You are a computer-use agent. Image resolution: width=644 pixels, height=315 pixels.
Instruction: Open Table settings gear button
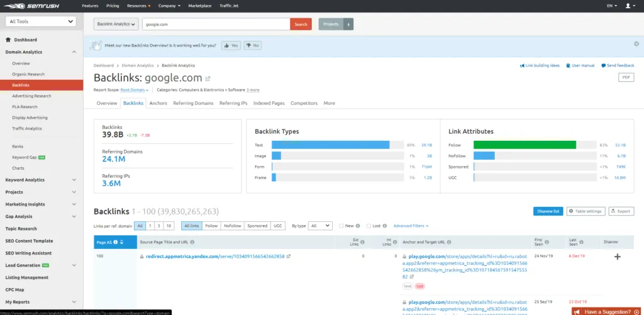pos(586,211)
